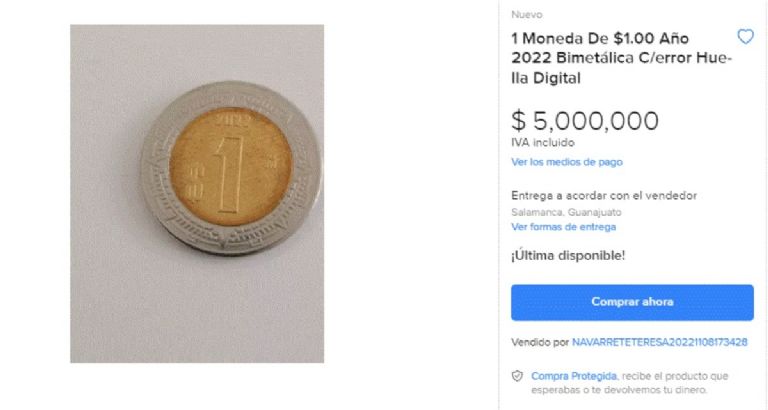Visit seller NAVARRETETERESA2022110817​3428 profile link
This screenshot has width=768, height=410.
coord(660,342)
